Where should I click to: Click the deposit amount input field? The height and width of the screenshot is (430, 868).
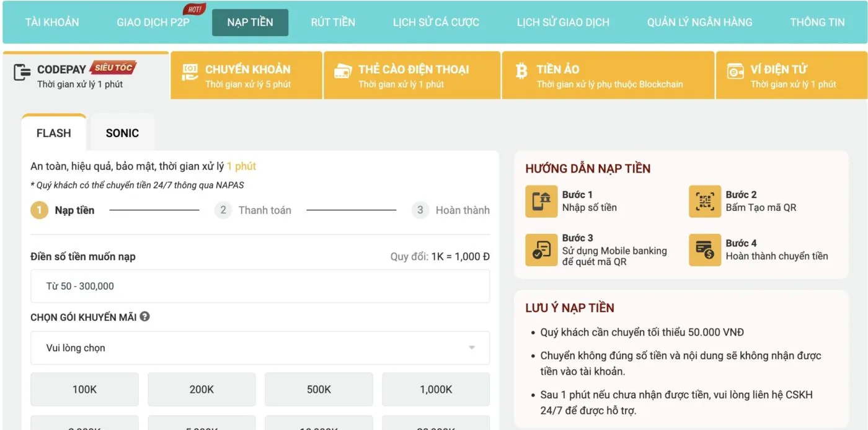point(260,286)
